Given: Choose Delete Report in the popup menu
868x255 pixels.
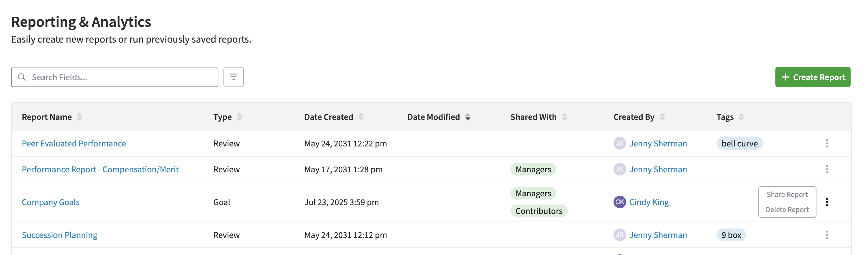Looking at the screenshot, I should click(787, 210).
